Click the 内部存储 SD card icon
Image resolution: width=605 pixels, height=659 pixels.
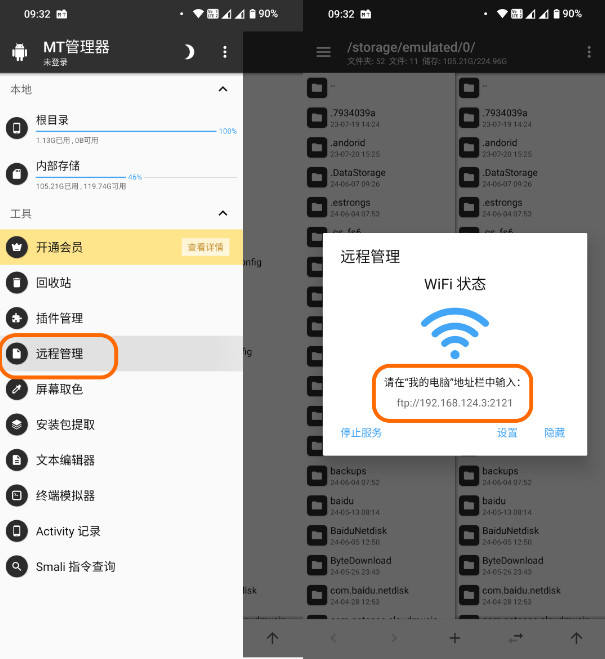[x=17, y=174]
